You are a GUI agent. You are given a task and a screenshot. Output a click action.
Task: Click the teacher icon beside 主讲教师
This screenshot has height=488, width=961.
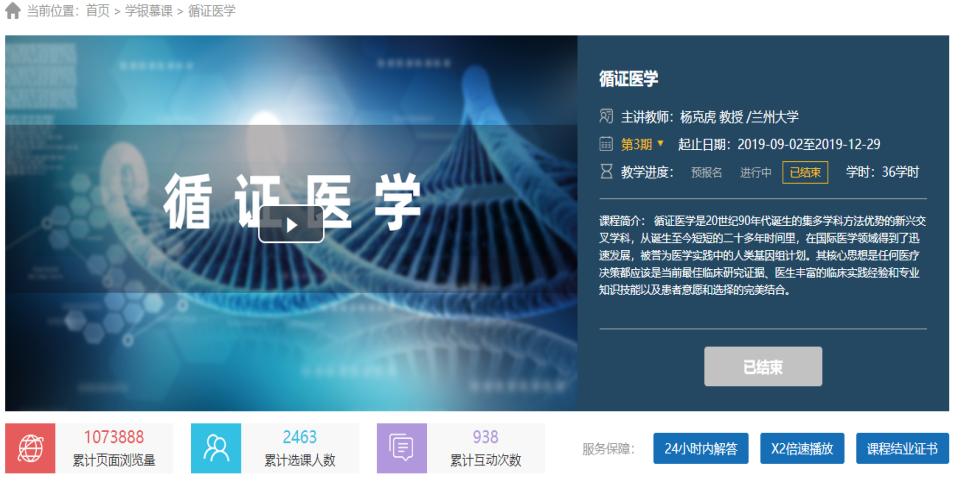(x=606, y=116)
